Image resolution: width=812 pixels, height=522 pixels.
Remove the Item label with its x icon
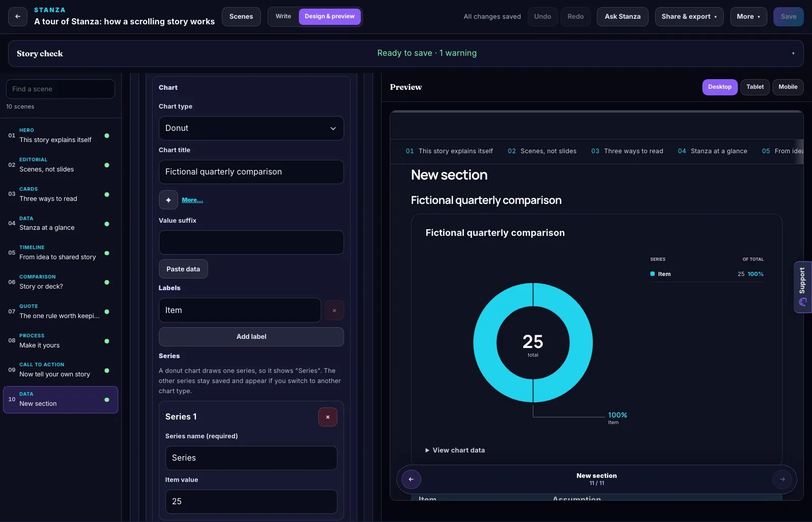point(334,310)
